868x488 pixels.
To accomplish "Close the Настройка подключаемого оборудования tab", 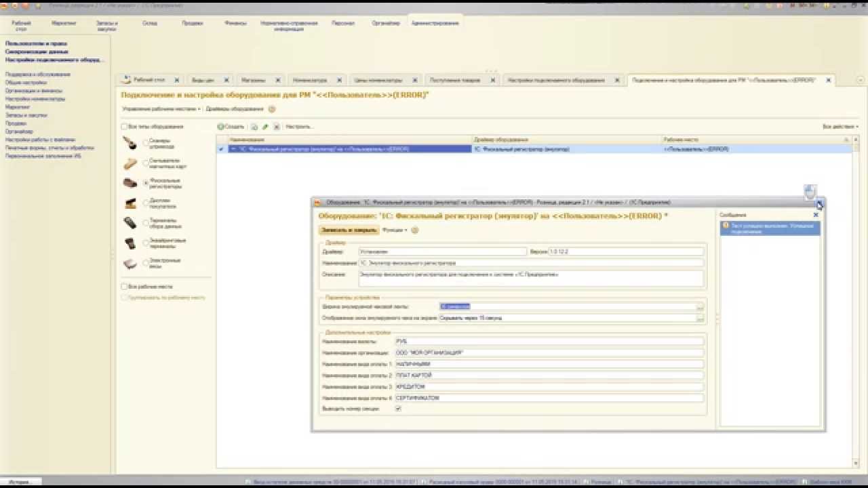I will point(617,80).
